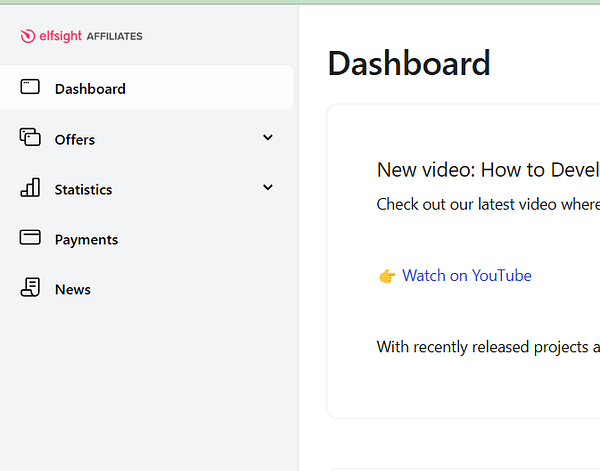Click the News document icon
Image resolution: width=600 pixels, height=471 pixels.
pyautogui.click(x=30, y=287)
